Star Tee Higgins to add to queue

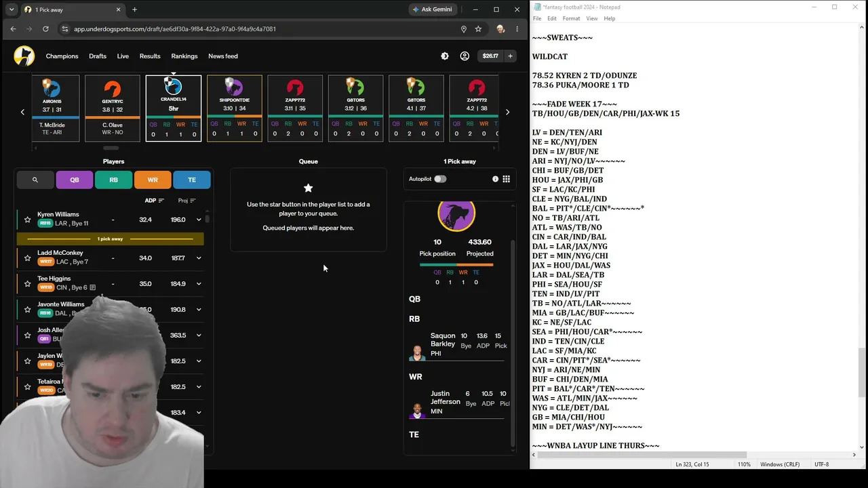point(27,284)
